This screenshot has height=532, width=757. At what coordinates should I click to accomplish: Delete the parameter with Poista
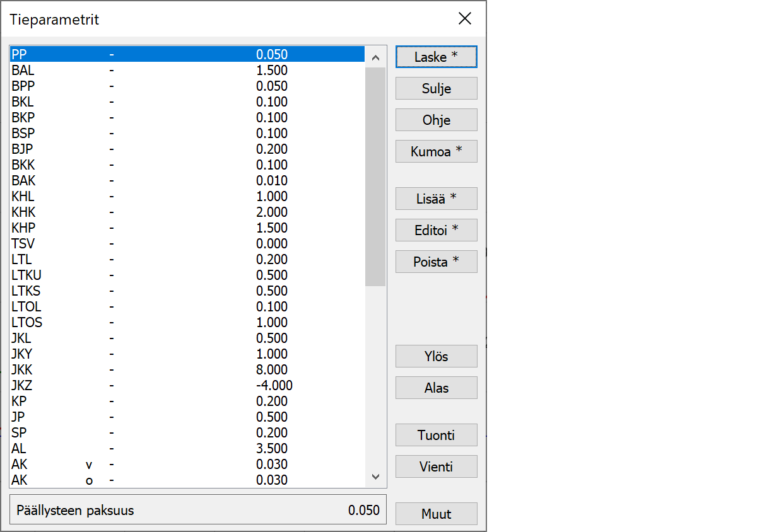(x=436, y=262)
